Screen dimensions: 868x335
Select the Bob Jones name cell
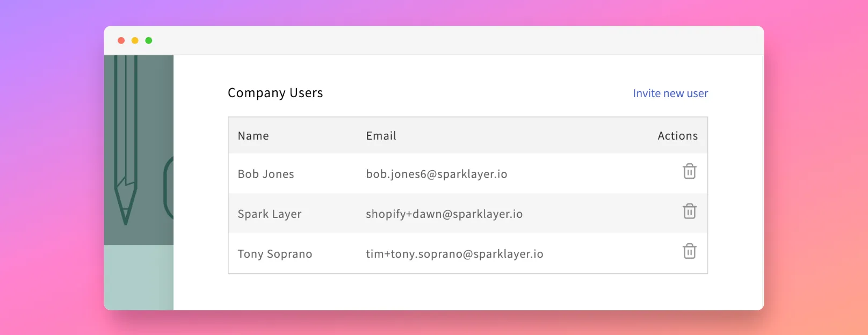[266, 174]
